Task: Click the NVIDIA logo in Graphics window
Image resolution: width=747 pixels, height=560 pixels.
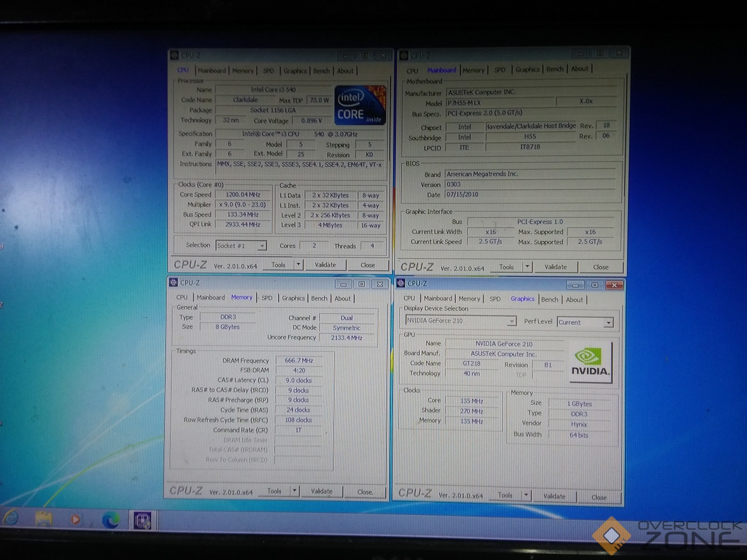Action: tap(591, 363)
